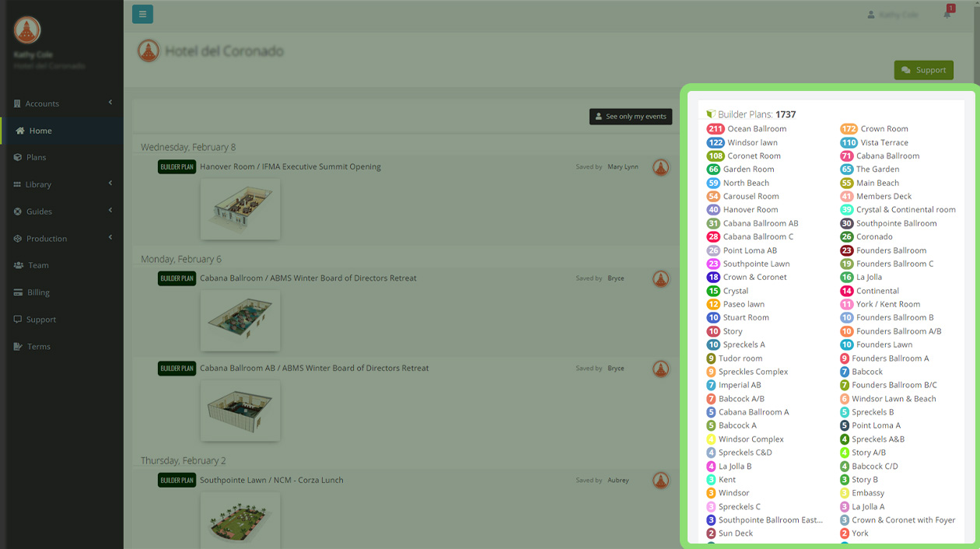The width and height of the screenshot is (980, 549).
Task: Click the 108 Coronet Room badge
Action: [x=716, y=156]
